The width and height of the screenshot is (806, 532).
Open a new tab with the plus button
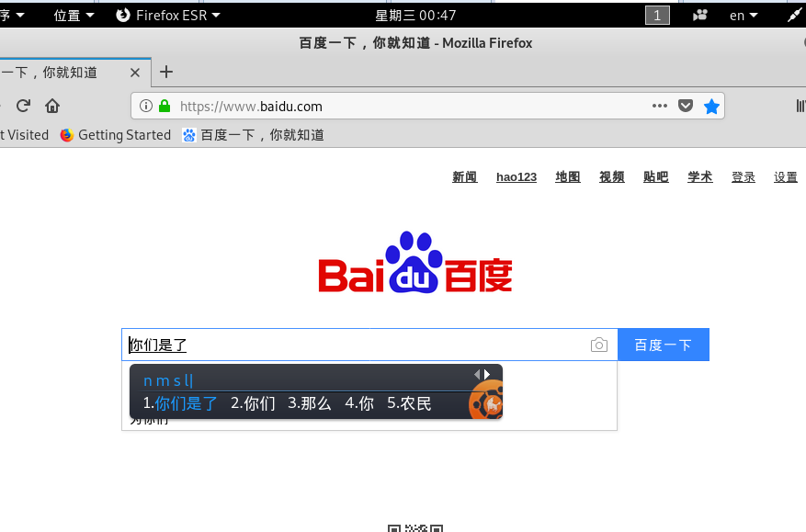click(x=166, y=72)
